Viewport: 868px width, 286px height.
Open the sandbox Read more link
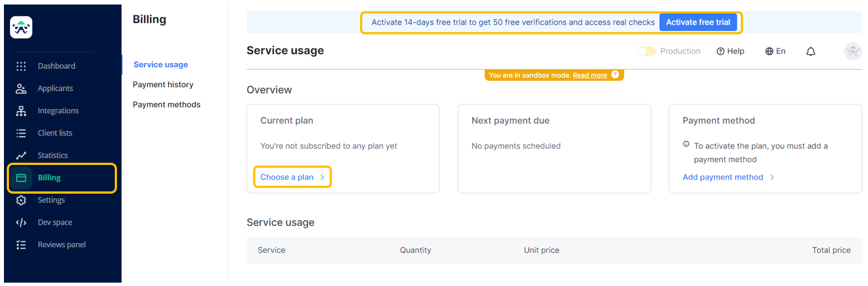coord(590,75)
